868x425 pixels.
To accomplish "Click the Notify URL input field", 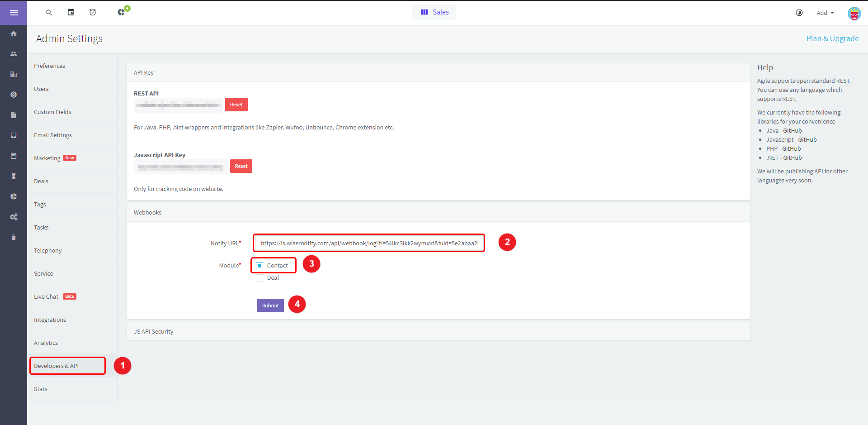I will pyautogui.click(x=368, y=243).
